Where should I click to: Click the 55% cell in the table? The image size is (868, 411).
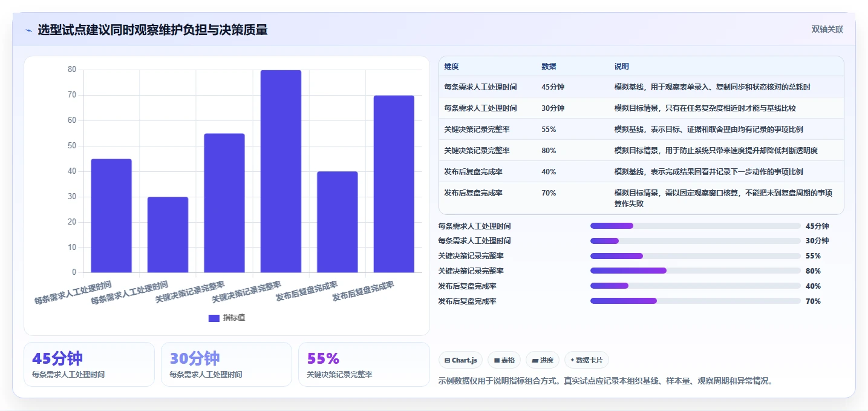(549, 130)
